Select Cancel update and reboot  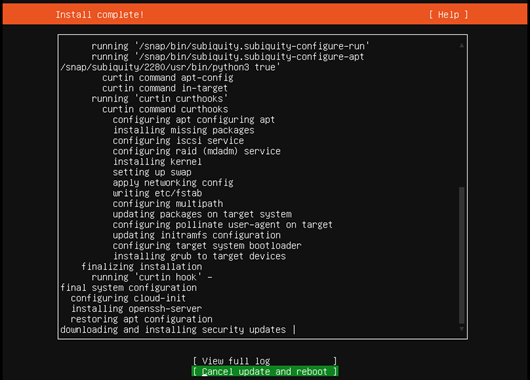(265, 371)
